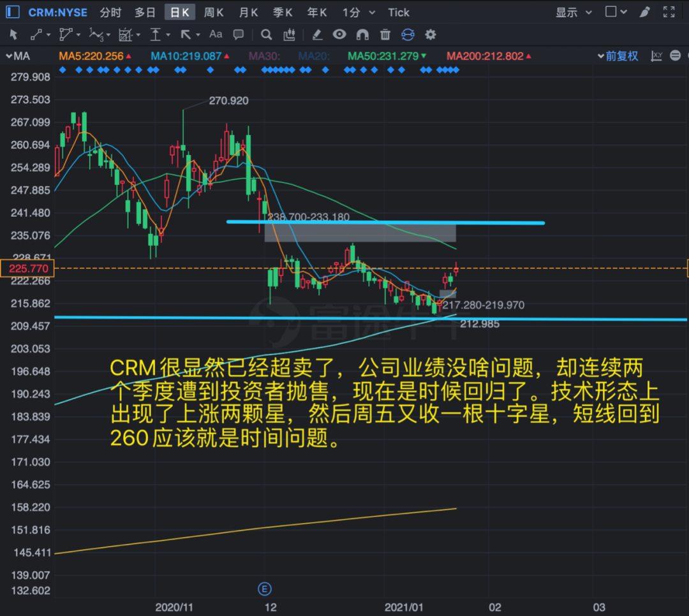
Task: Expand the layout selector dropdown arrow
Action: coord(623,12)
